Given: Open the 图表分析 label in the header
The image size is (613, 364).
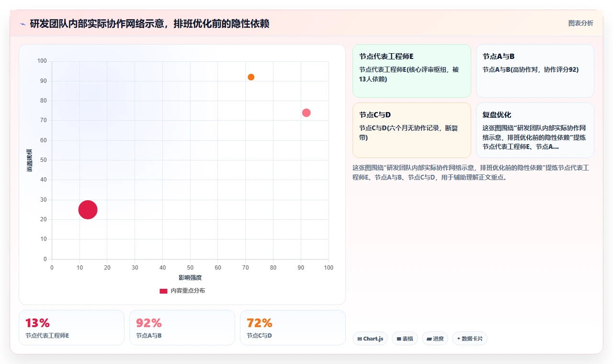Looking at the screenshot, I should pos(580,23).
